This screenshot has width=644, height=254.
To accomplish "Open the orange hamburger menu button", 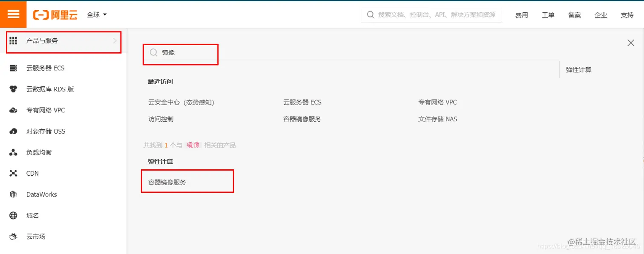I will click(x=13, y=14).
